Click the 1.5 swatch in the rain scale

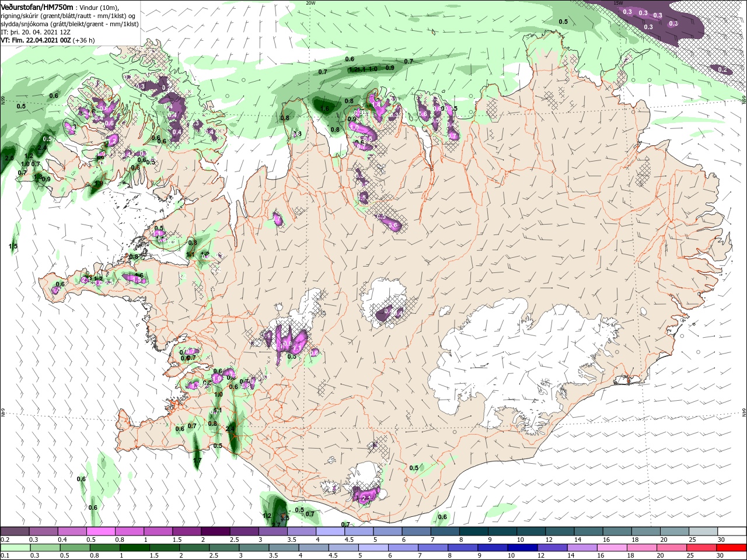click(x=165, y=547)
